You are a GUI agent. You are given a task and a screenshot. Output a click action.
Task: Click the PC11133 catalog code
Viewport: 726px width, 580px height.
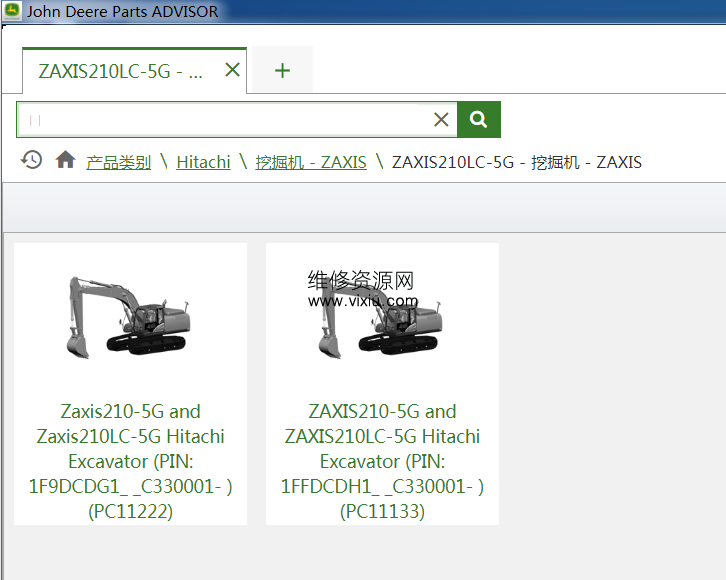(382, 511)
